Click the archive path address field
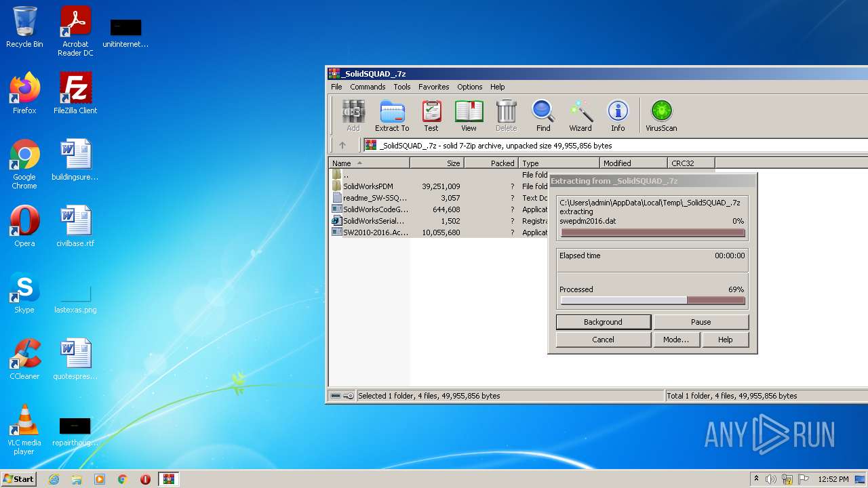868x488 pixels. pos(615,145)
